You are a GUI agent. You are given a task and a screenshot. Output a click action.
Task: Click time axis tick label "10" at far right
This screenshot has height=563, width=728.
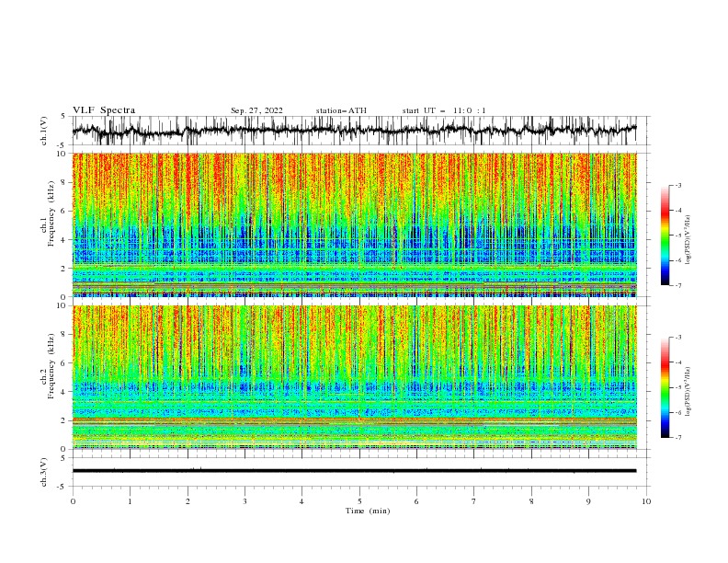(x=646, y=501)
